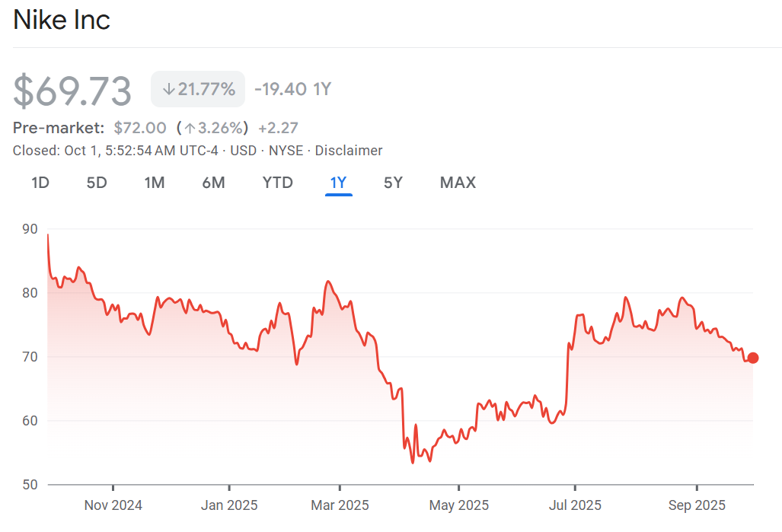The image size is (782, 532).
Task: Select the 5D chart range
Action: click(97, 183)
